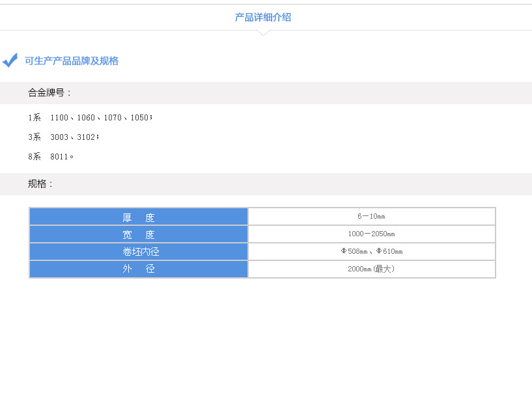Expand the 产品详细介绍 section
The height and width of the screenshot is (397, 532).
[263, 16]
